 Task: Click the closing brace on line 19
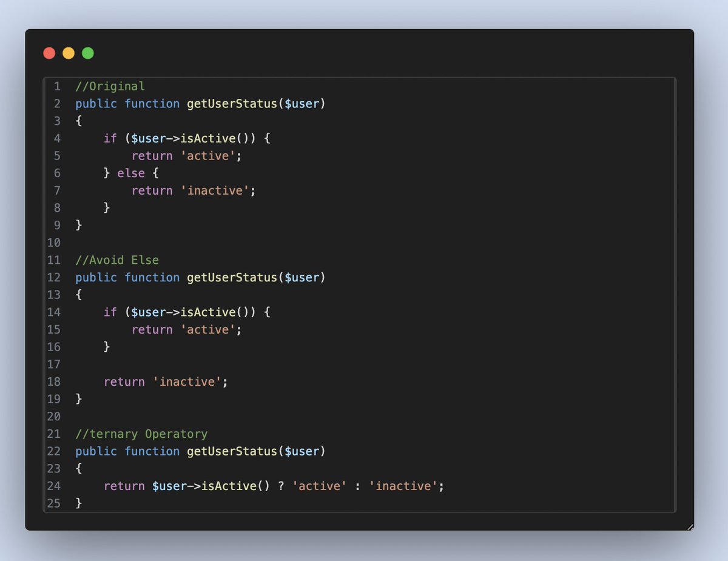(x=79, y=400)
